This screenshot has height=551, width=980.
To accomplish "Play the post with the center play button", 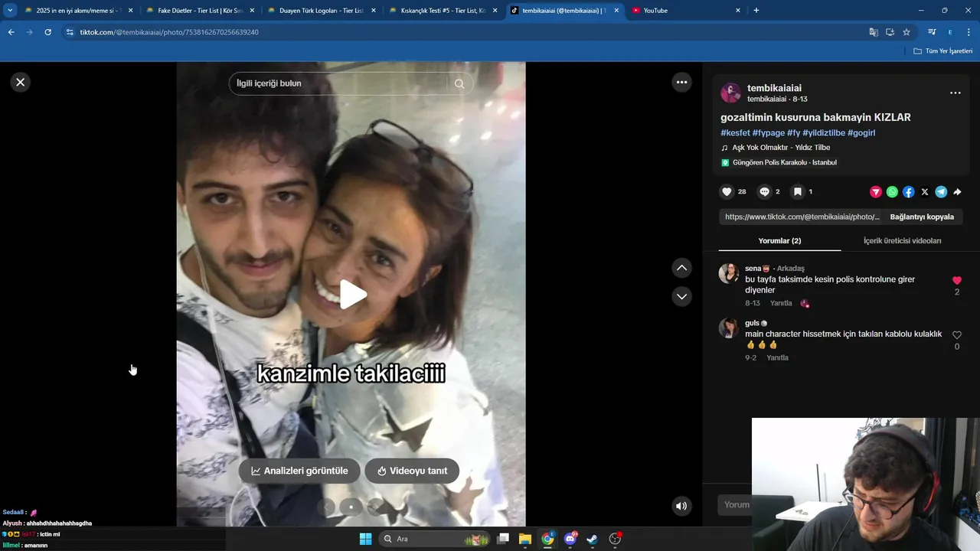I will point(351,295).
